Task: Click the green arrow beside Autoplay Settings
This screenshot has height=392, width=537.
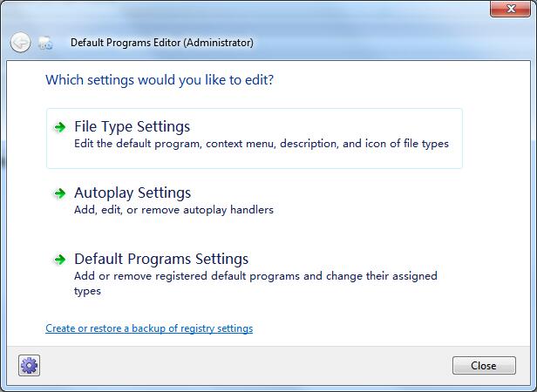Action: click(59, 193)
